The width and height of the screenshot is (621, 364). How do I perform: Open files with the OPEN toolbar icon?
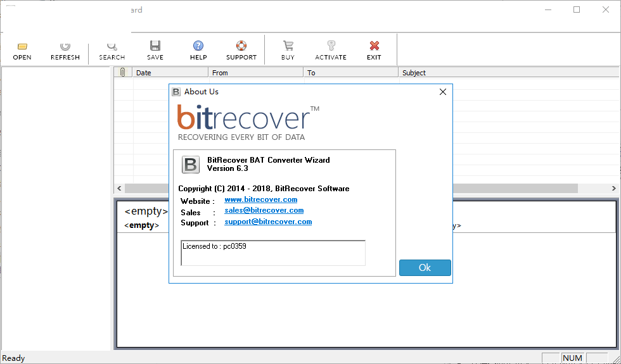click(x=22, y=51)
